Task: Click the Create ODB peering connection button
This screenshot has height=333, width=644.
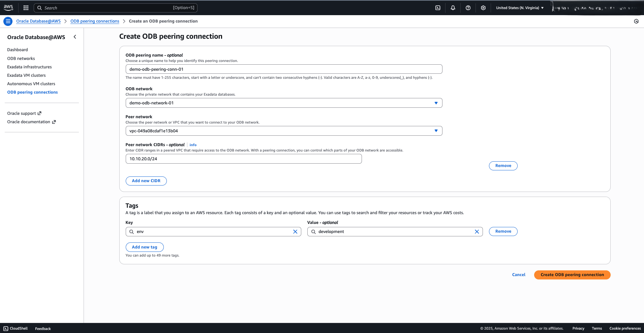Action: [572, 275]
